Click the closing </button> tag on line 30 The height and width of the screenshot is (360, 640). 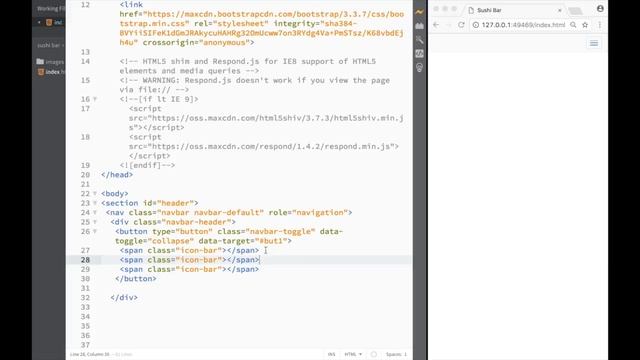coord(136,279)
